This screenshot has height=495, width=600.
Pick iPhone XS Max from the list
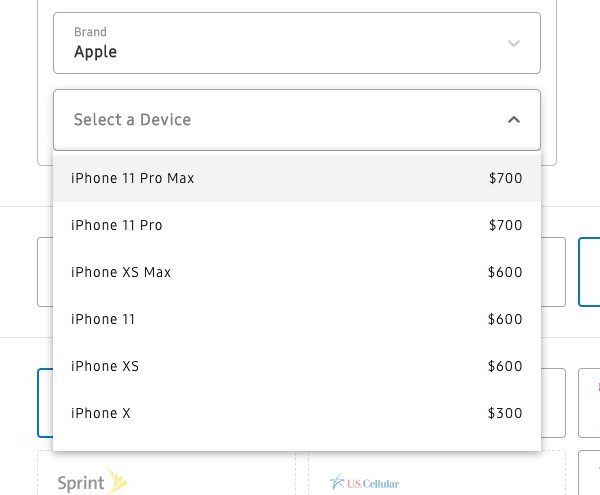[x=121, y=273]
